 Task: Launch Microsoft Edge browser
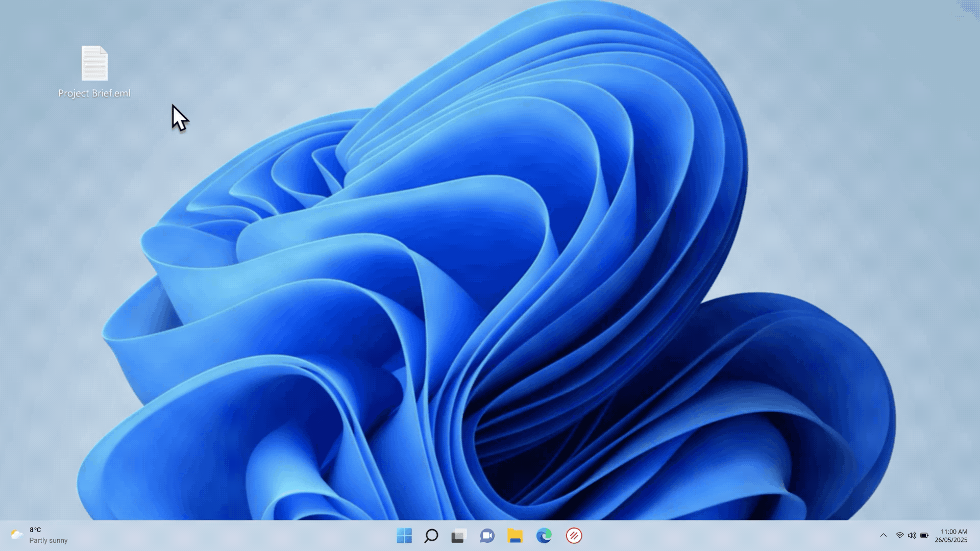pos(544,536)
